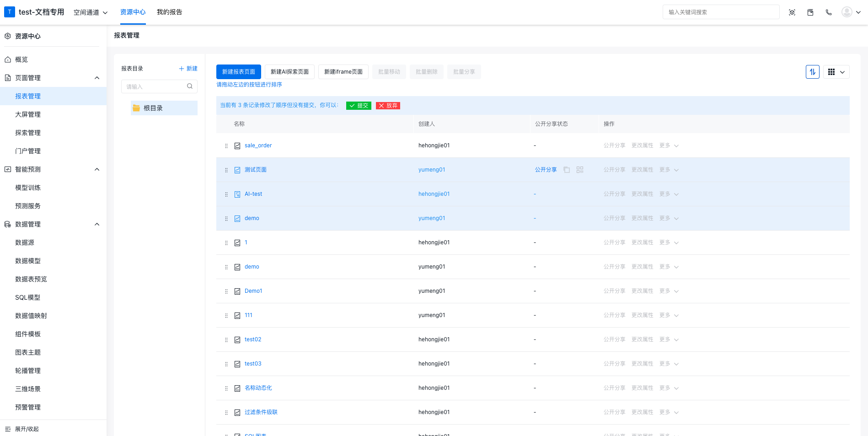Click the T logo of test-文档专用

(10, 12)
